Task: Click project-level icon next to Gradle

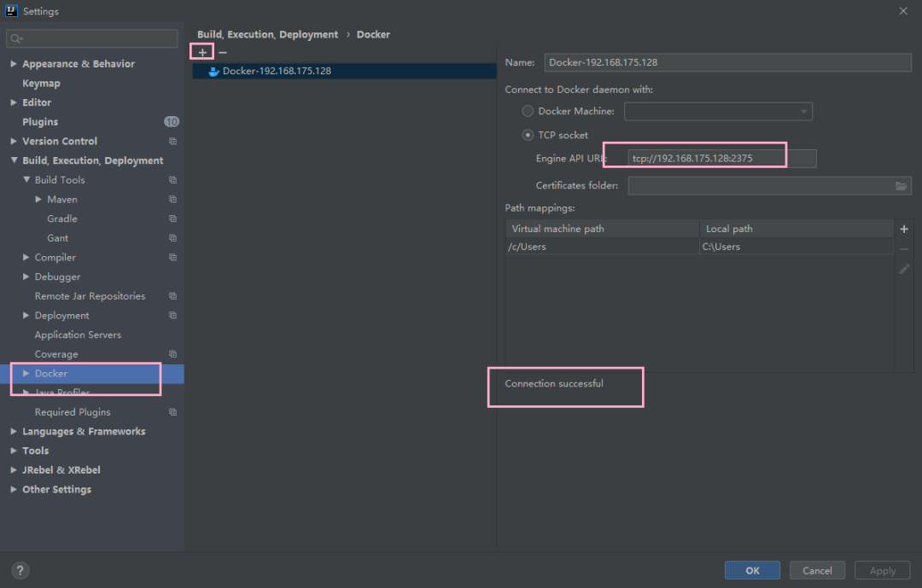Action: coord(172,218)
